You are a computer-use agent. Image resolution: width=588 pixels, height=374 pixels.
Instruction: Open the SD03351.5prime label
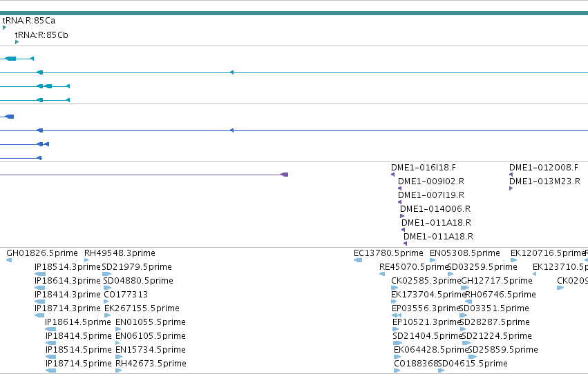pyautogui.click(x=494, y=309)
